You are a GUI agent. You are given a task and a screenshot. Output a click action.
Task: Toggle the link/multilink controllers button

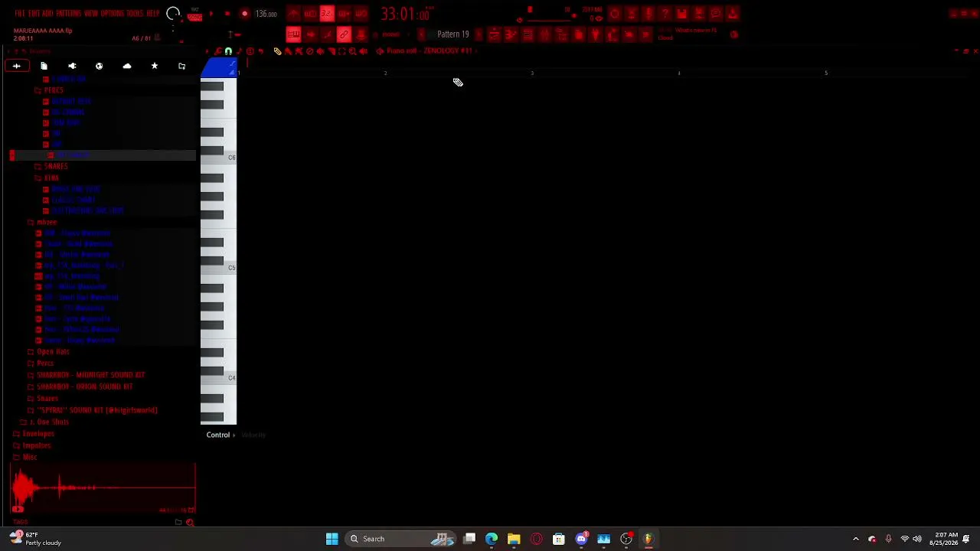[344, 34]
